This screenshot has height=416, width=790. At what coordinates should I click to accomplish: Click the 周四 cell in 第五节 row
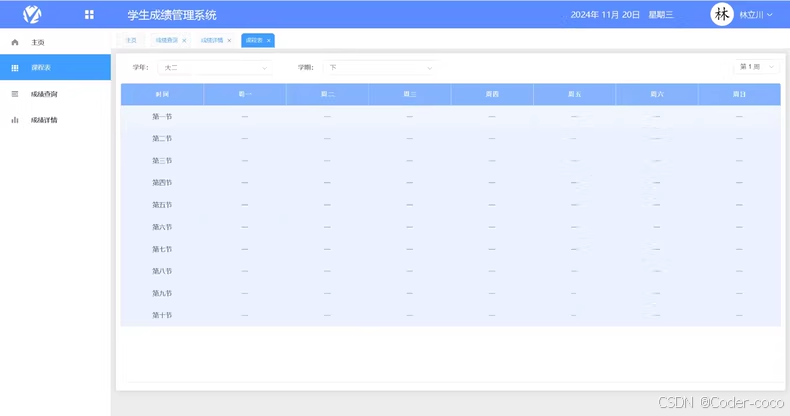click(492, 205)
